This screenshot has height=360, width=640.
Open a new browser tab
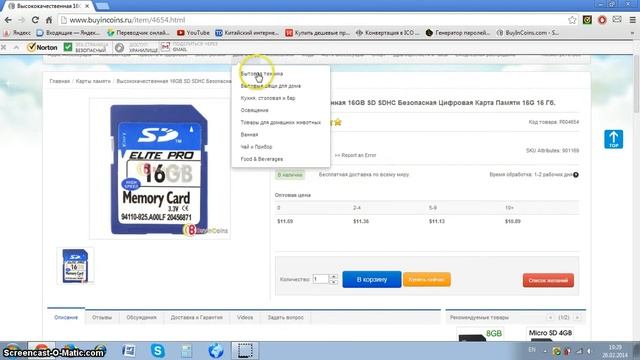[102, 6]
